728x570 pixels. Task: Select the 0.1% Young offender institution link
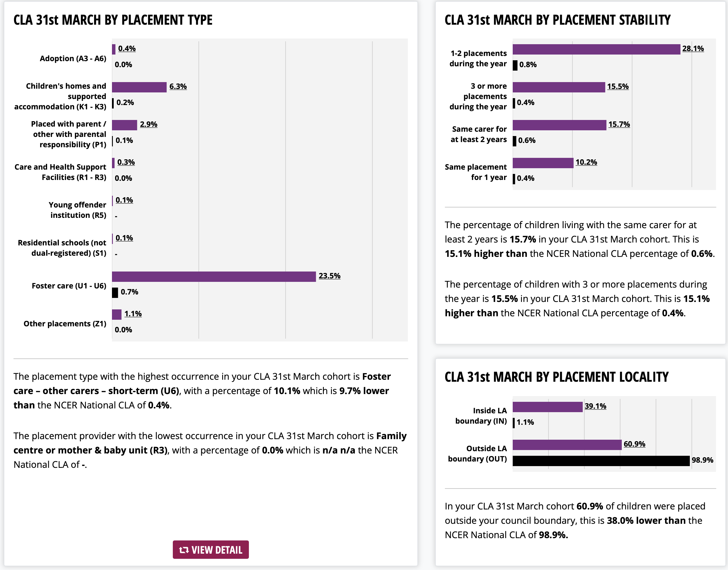pos(124,200)
